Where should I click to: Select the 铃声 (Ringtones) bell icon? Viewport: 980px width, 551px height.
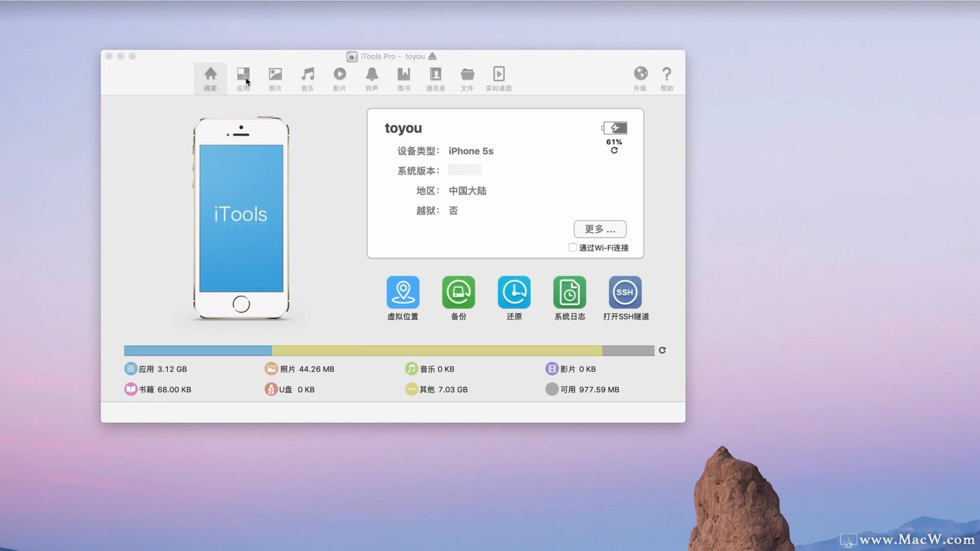372,74
